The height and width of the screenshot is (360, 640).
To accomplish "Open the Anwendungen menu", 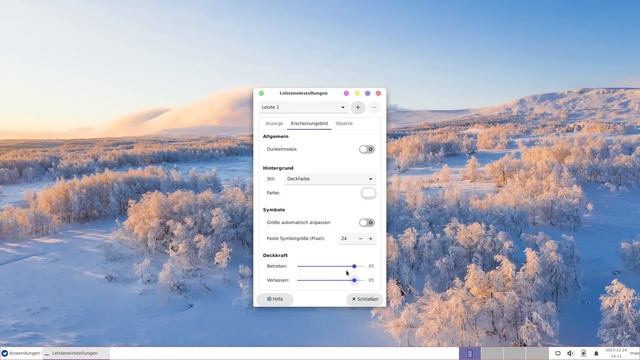I will click(21, 353).
